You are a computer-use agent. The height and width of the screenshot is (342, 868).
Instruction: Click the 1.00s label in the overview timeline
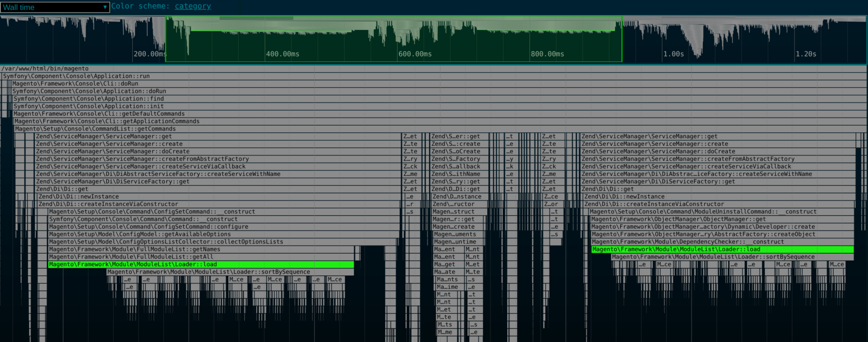point(673,54)
